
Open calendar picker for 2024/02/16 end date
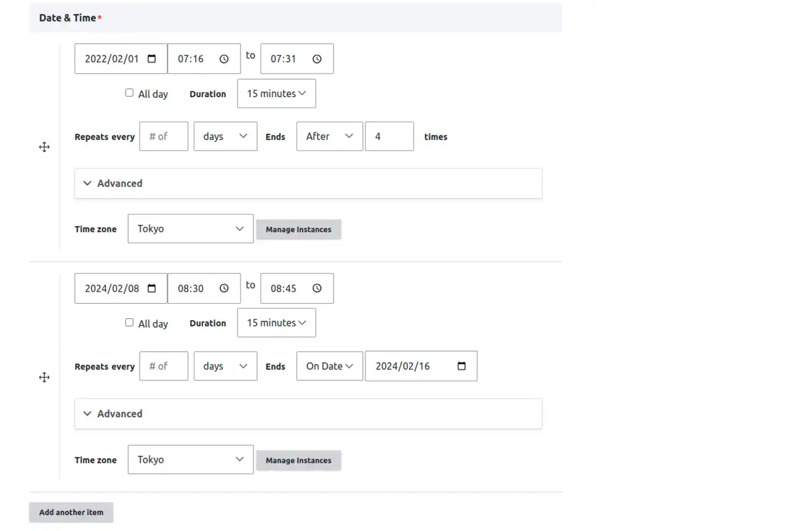coord(462,366)
